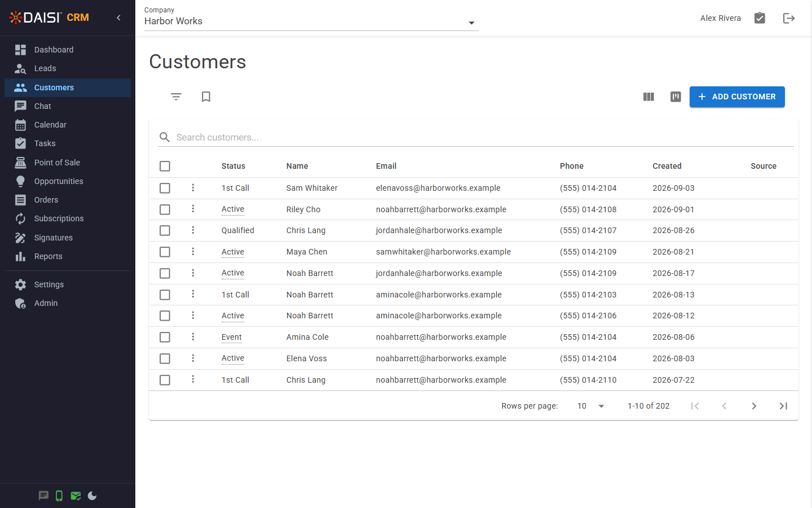The width and height of the screenshot is (812, 508).
Task: Open Subscriptions in the sidebar
Action: pos(68,218)
